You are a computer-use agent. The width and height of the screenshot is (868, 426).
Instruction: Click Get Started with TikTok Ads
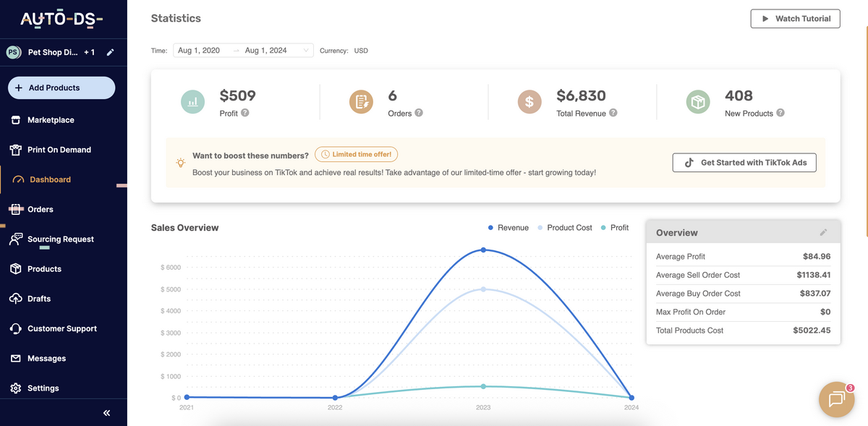point(744,162)
